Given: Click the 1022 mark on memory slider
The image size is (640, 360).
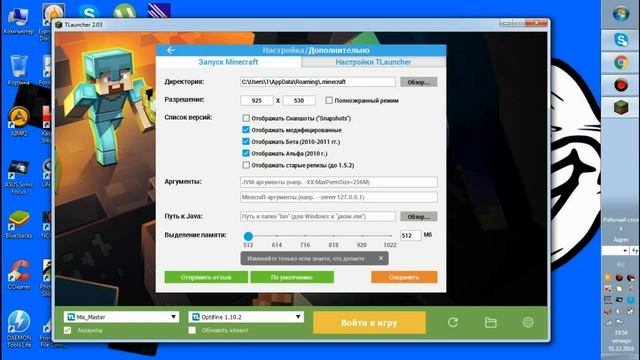Looking at the screenshot, I should pyautogui.click(x=390, y=245).
